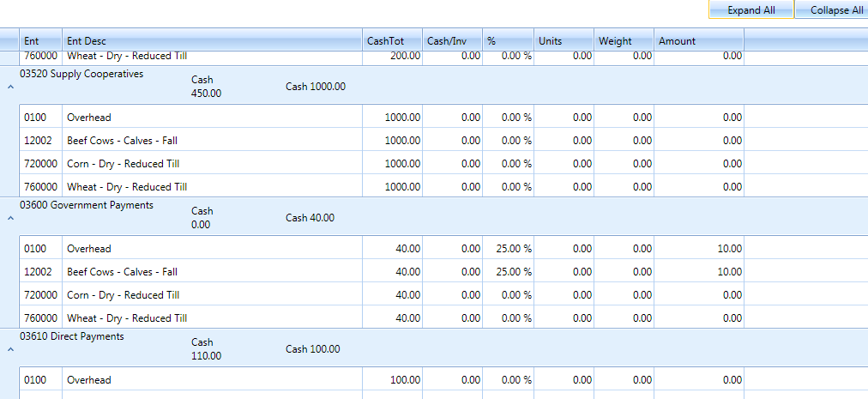Click the Weight column header
The image size is (868, 399).
pyautogui.click(x=624, y=41)
